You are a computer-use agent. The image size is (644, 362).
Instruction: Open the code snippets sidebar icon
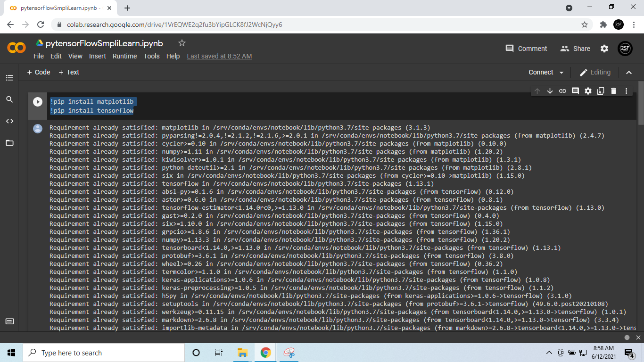(x=9, y=121)
